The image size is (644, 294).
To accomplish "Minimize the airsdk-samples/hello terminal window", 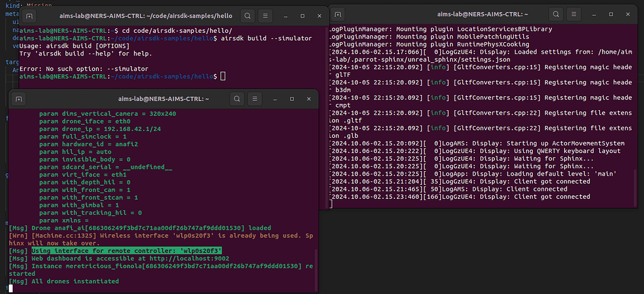I will (288, 15).
